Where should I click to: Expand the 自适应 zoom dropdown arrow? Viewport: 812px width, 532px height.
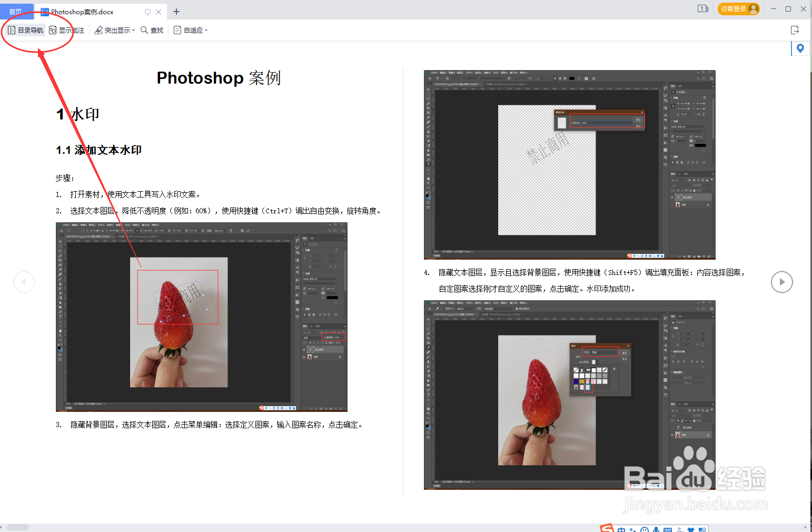206,31
